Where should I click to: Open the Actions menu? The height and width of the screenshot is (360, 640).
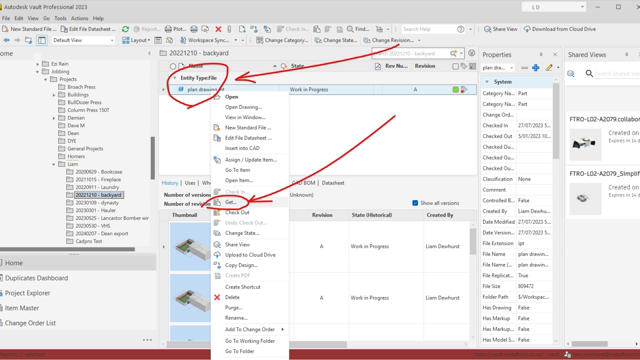(79, 18)
